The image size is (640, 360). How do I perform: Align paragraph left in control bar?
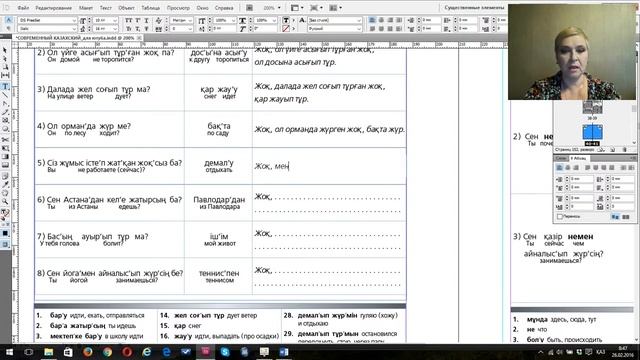point(372,20)
